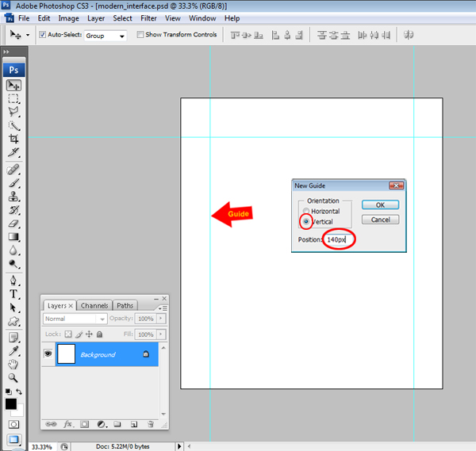Swap foreground and background colors
This screenshot has width=476, height=451.
click(x=19, y=392)
